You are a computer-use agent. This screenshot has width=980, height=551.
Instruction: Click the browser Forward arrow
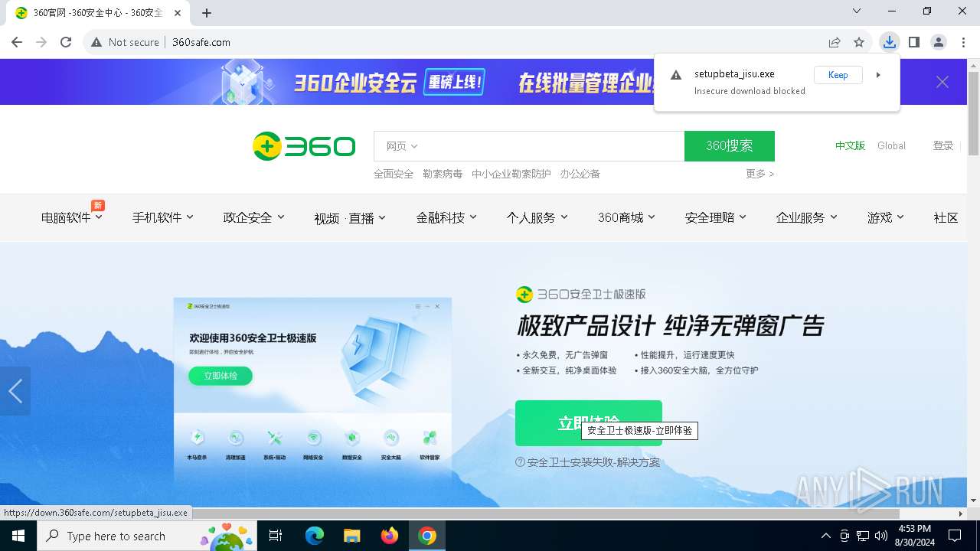[x=41, y=42]
